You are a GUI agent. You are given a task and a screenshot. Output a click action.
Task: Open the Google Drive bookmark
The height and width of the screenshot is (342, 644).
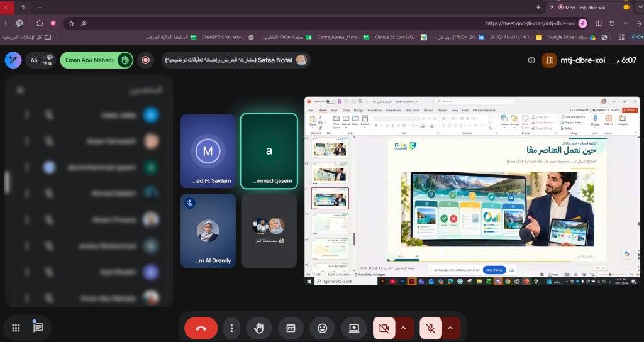click(571, 37)
